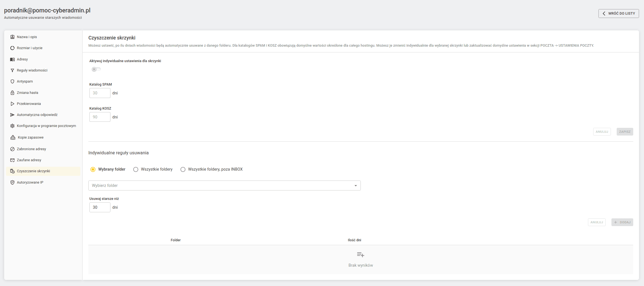Click the Katalog SPAM days field
This screenshot has height=286, width=644.
[100, 93]
